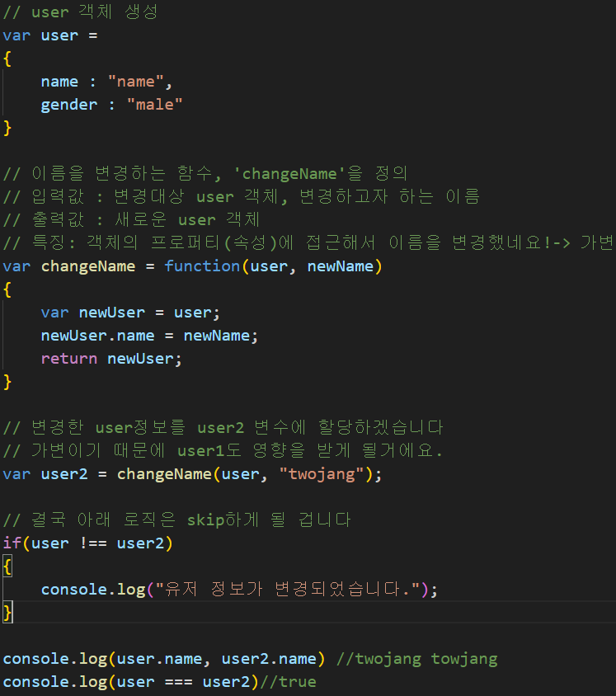Click comment '// 변경한 user정보를 user2 변수에 할당하겠습니다'
616x696 pixels.
[223, 427]
